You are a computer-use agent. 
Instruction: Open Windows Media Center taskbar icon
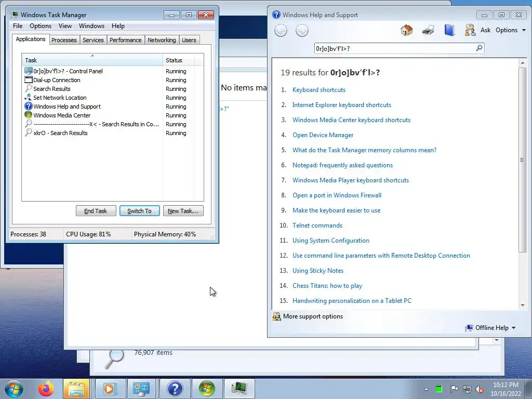[207, 389]
